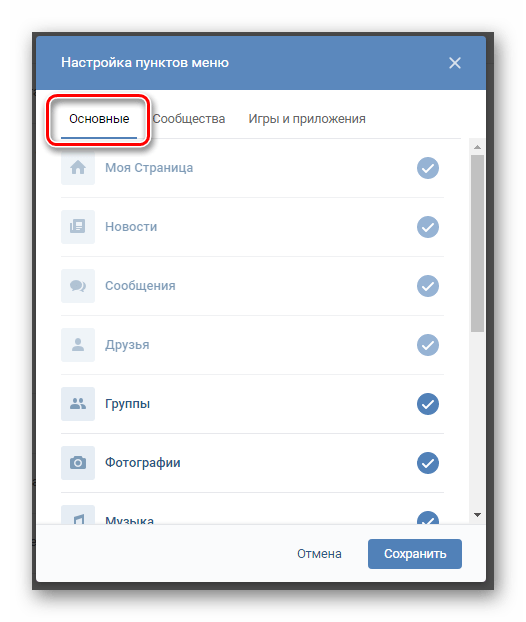Switch to the Сообщества tab
Screen dimensions: 526x622
click(189, 119)
